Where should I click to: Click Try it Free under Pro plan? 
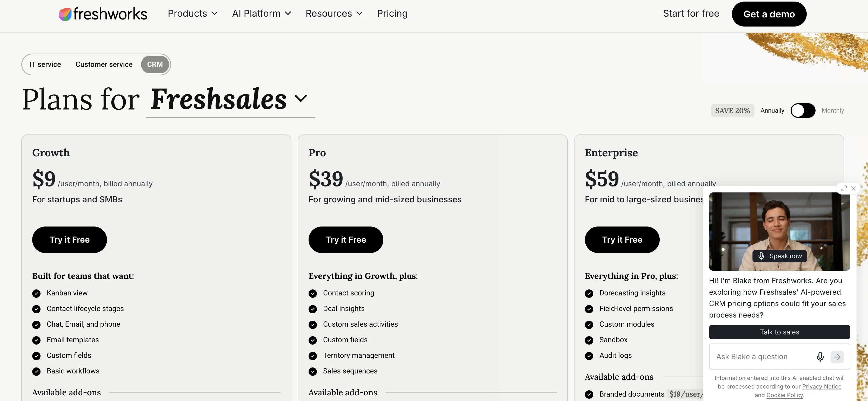pos(346,240)
